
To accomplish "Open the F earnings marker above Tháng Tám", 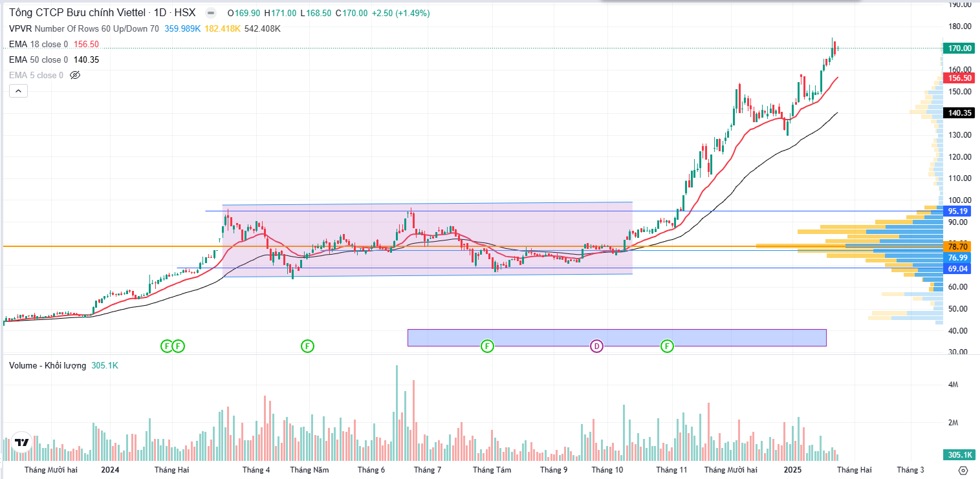I will pos(487,346).
